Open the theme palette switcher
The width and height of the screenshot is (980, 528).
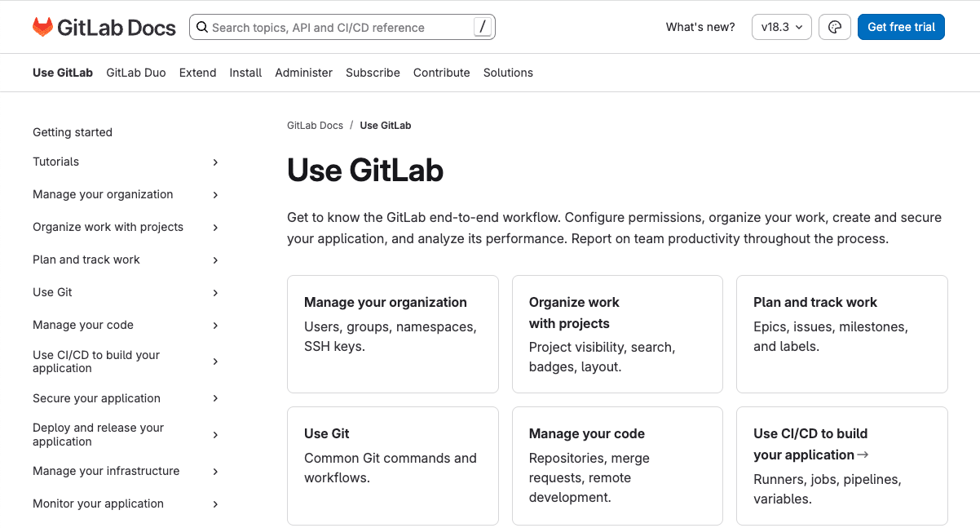click(834, 27)
